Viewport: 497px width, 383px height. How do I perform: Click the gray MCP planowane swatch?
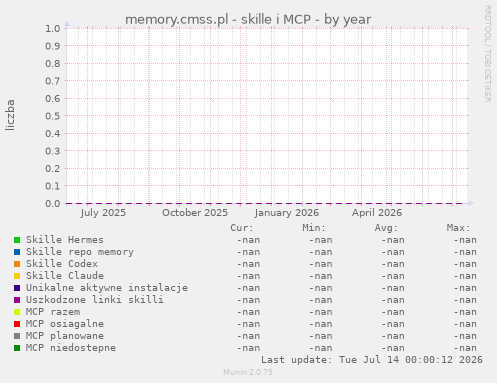(x=17, y=336)
